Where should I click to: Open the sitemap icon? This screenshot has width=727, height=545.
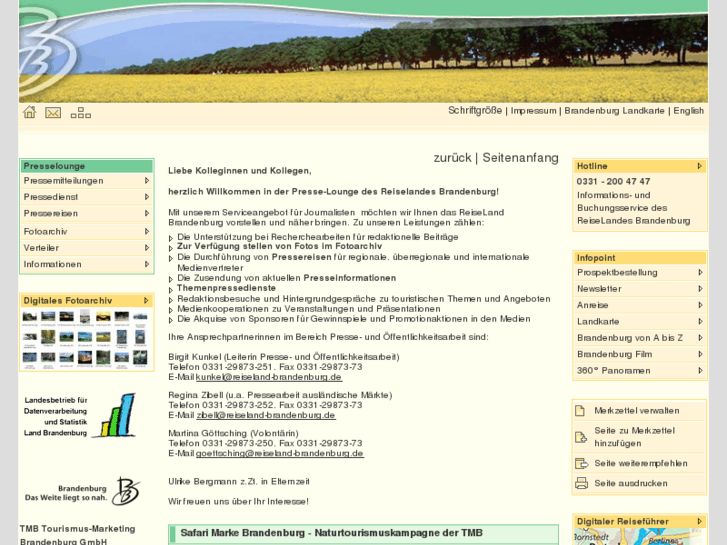81,113
